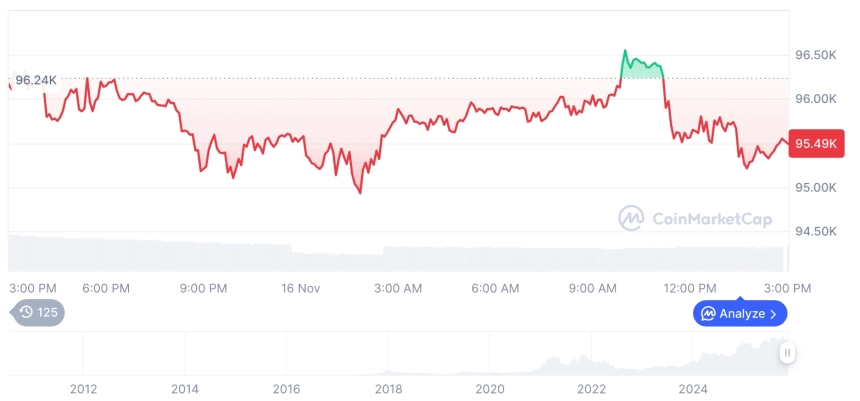Click the red 95.49K current price label
Image resolution: width=860 pixels, height=401 pixels.
(x=816, y=144)
